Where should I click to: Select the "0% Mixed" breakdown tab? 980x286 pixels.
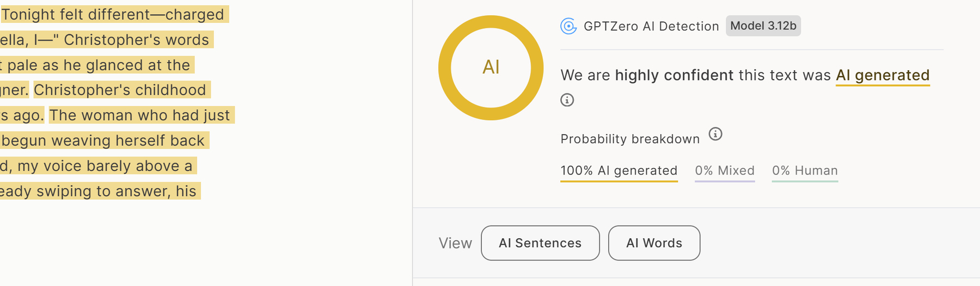tap(724, 171)
